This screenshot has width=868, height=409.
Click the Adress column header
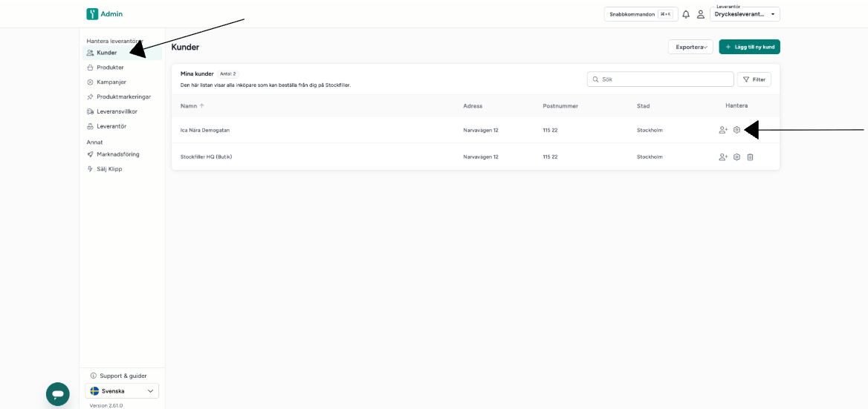(473, 106)
